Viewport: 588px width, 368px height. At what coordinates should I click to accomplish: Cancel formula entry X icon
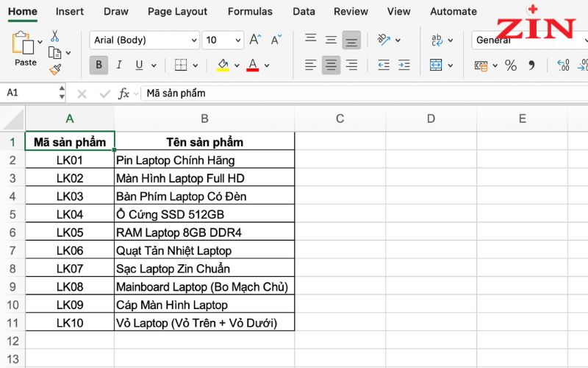point(82,93)
